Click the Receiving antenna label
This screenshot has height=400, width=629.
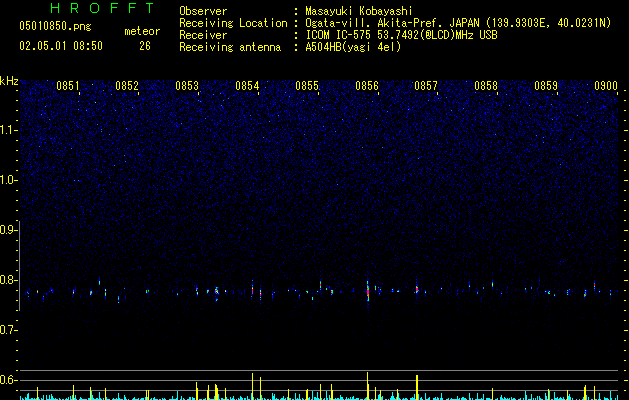[x=230, y=47]
